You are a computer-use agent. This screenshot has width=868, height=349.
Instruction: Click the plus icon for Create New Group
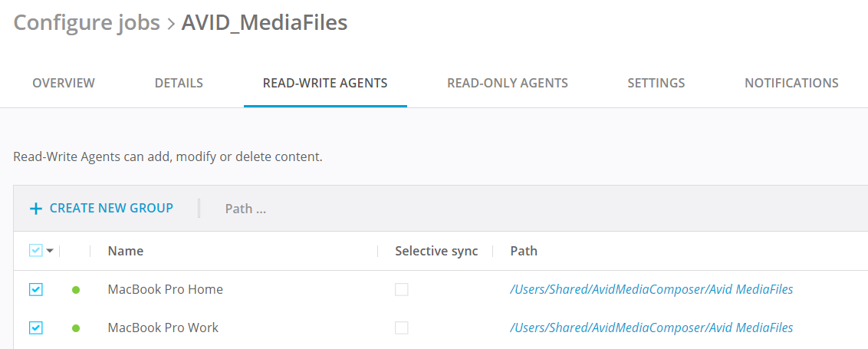pyautogui.click(x=35, y=209)
